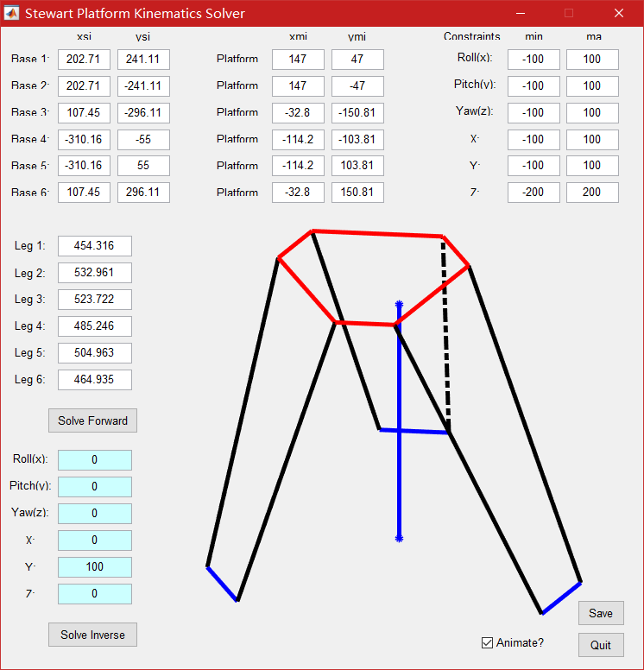Click the Quit button
The width and height of the screenshot is (644, 670).
(601, 645)
